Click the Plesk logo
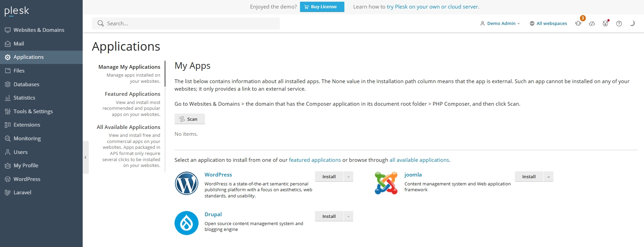 click(17, 11)
